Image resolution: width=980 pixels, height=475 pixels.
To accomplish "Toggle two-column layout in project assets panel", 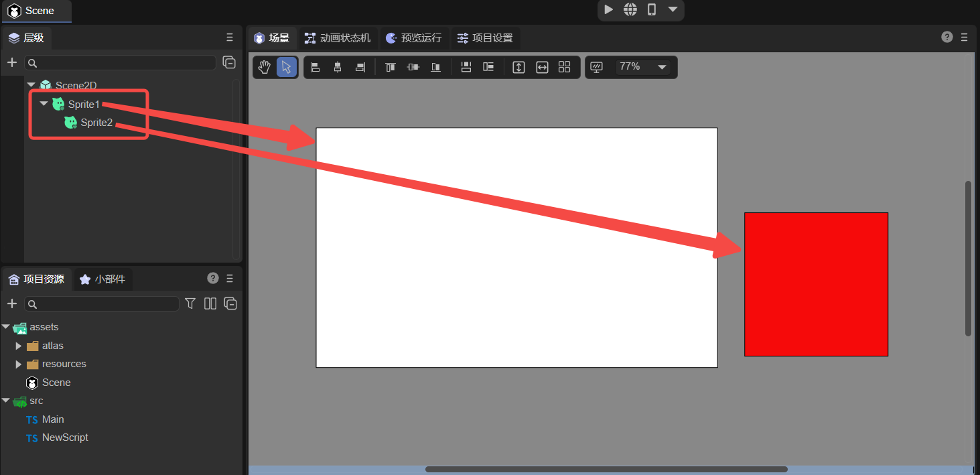I will [x=210, y=303].
